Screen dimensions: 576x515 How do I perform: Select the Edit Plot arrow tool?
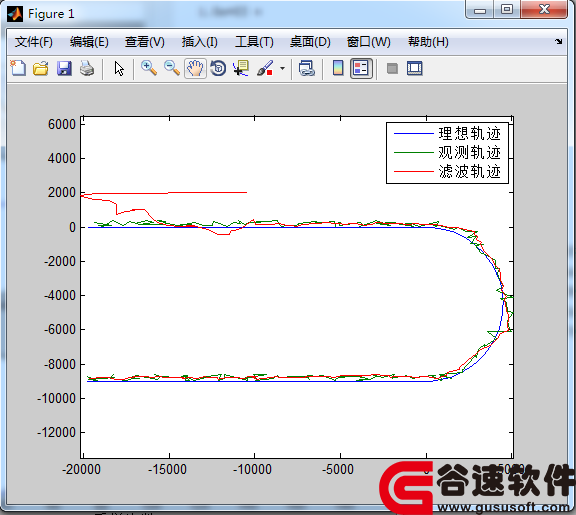(119, 68)
